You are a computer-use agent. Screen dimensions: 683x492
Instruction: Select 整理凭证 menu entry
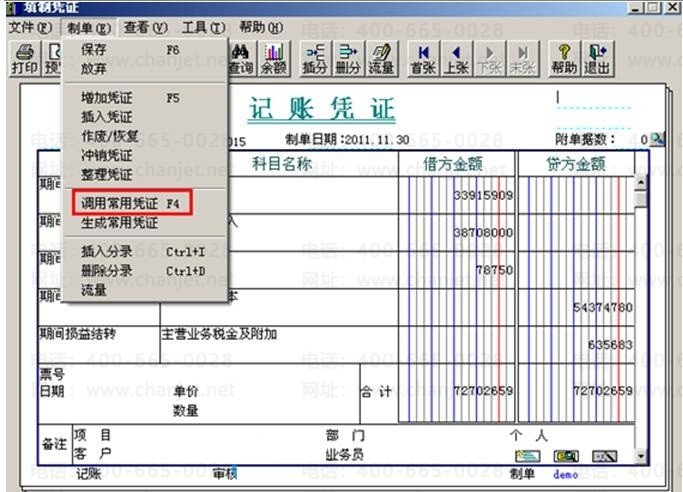point(145,175)
